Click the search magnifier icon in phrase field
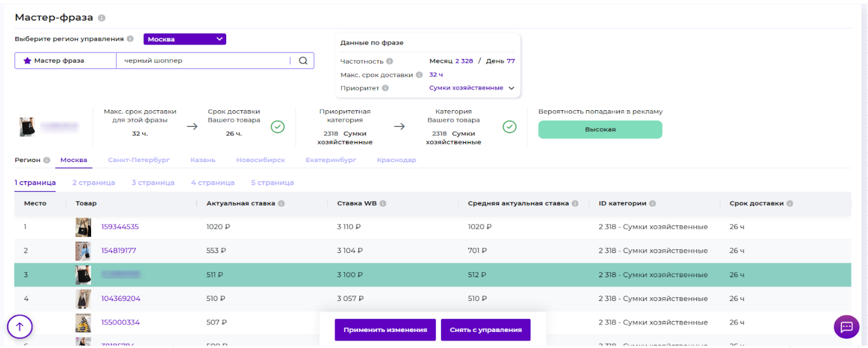This screenshot has height=348, width=868. (x=302, y=61)
